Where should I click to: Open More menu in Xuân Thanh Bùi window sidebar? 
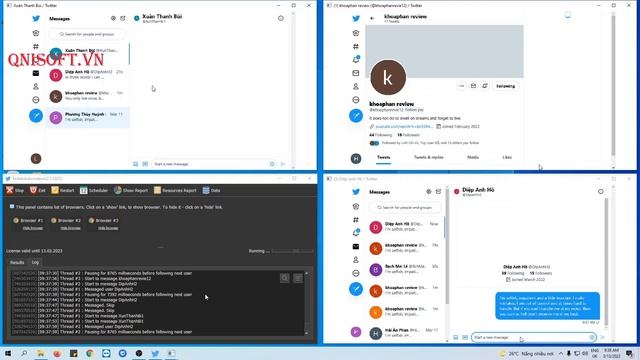click(x=36, y=100)
